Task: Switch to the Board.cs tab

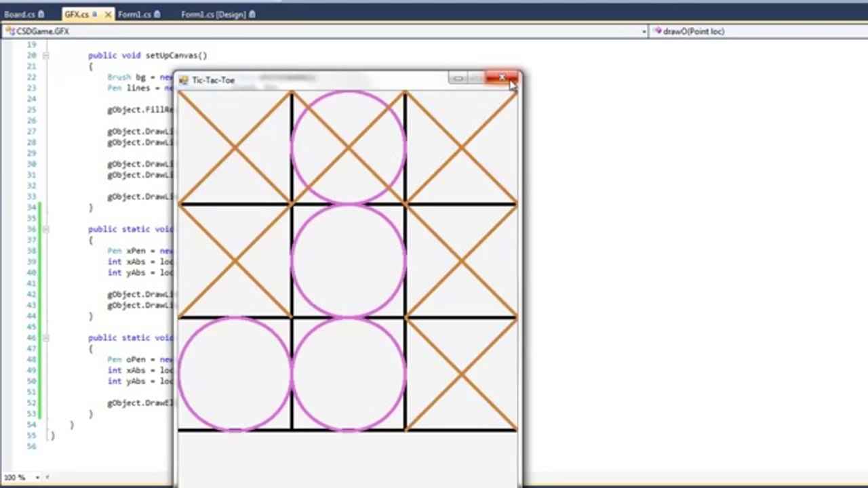Action: pos(24,14)
